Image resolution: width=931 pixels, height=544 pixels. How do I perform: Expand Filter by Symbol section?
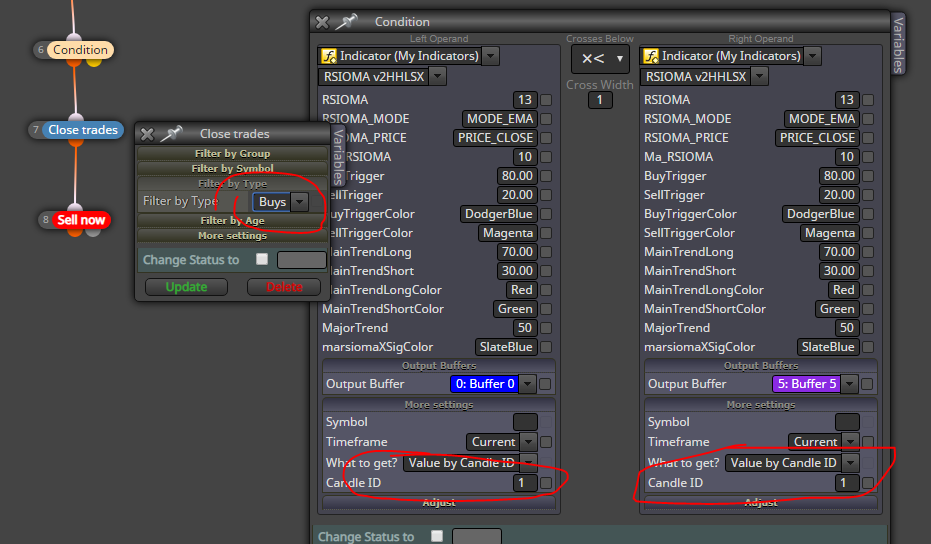tap(232, 169)
